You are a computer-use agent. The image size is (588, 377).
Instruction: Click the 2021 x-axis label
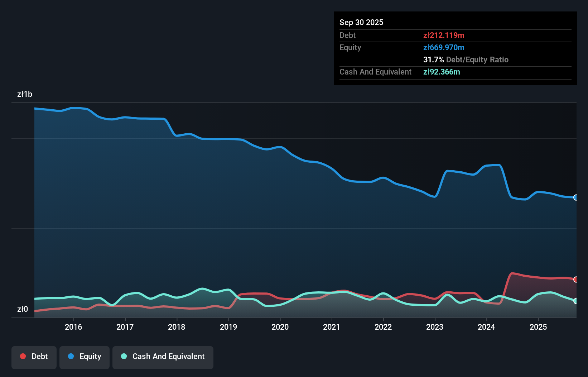pos(332,327)
